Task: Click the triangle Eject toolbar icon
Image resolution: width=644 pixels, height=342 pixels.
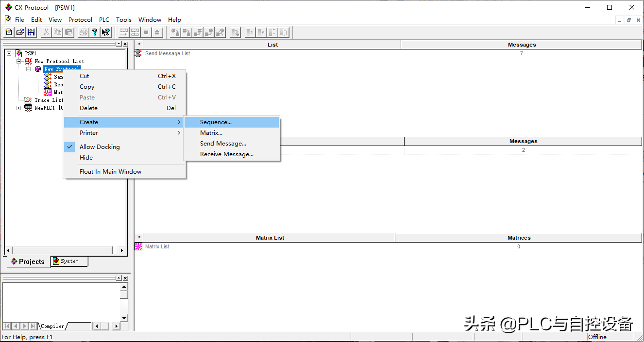Action: pos(157,33)
